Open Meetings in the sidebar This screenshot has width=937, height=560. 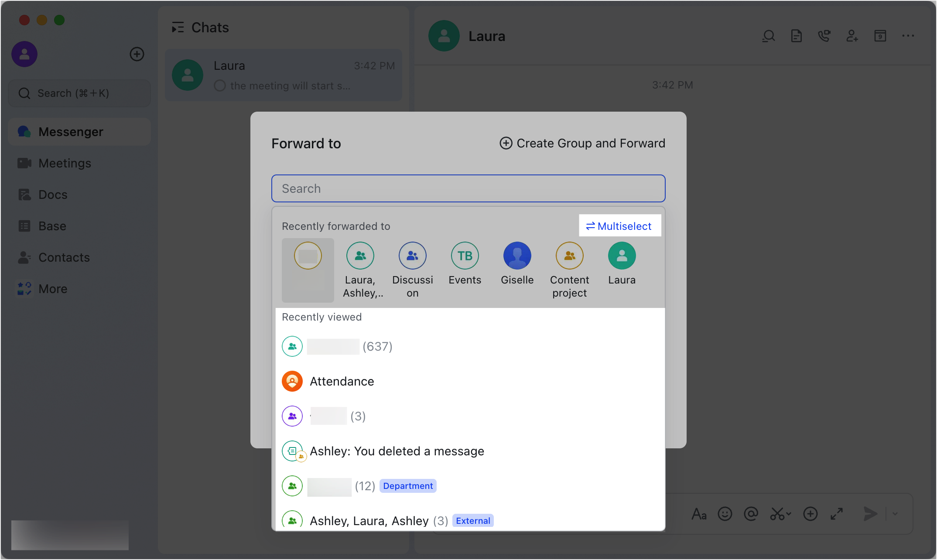pos(65,163)
